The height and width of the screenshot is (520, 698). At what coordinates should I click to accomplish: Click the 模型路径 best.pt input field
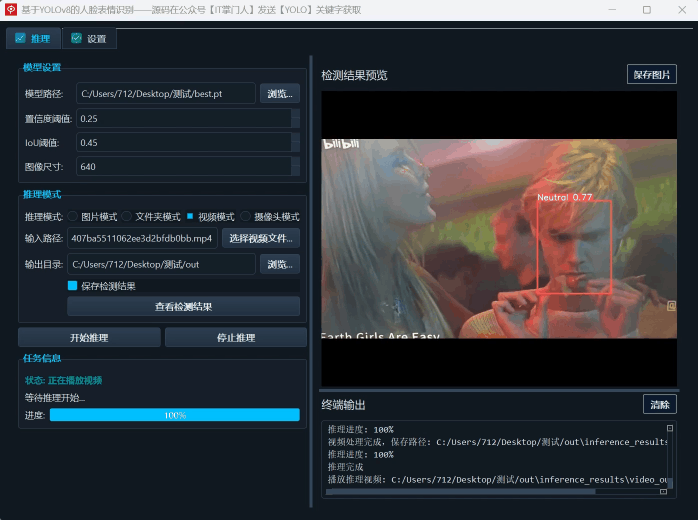click(166, 93)
